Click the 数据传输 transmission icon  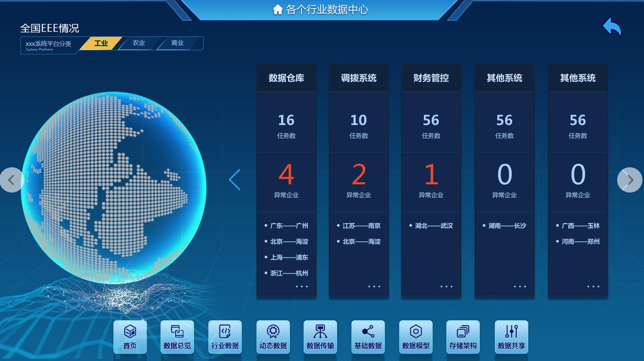[x=320, y=336]
